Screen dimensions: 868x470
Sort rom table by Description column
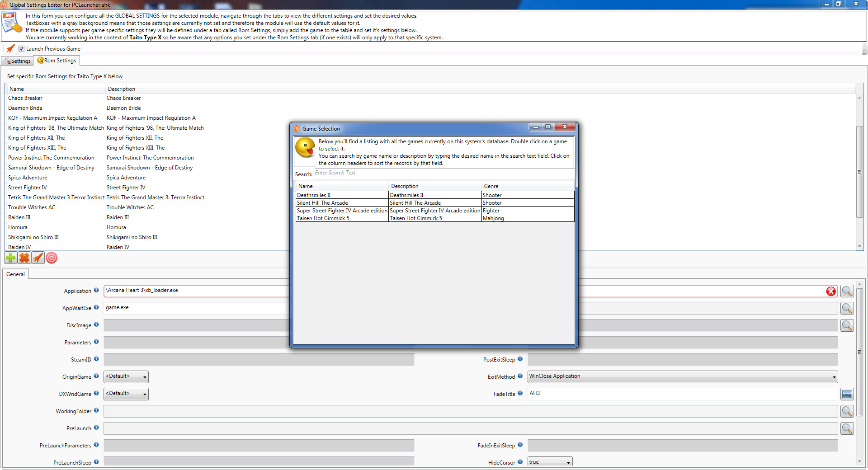481,89
